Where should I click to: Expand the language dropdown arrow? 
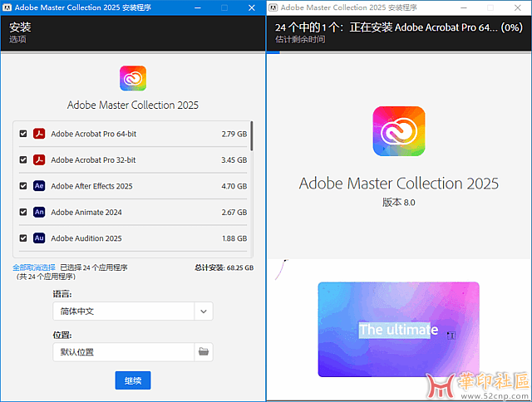pos(203,311)
